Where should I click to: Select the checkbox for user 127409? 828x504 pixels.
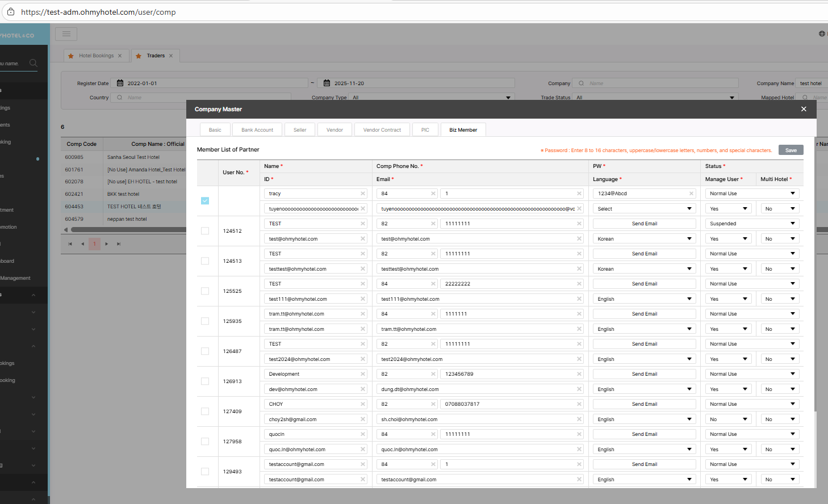pyautogui.click(x=205, y=411)
